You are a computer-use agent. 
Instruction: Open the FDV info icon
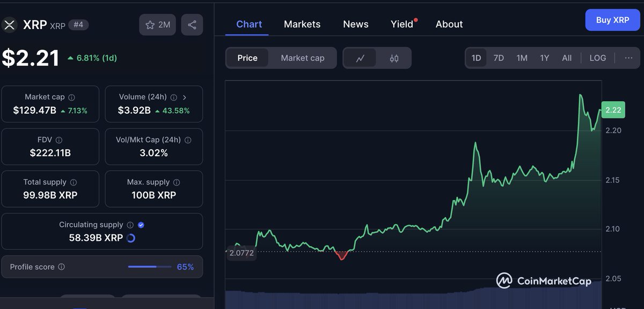59,140
